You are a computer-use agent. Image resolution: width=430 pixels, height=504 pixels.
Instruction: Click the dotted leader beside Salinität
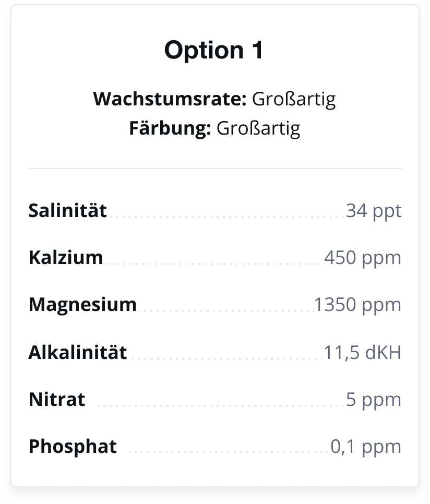tap(226, 217)
